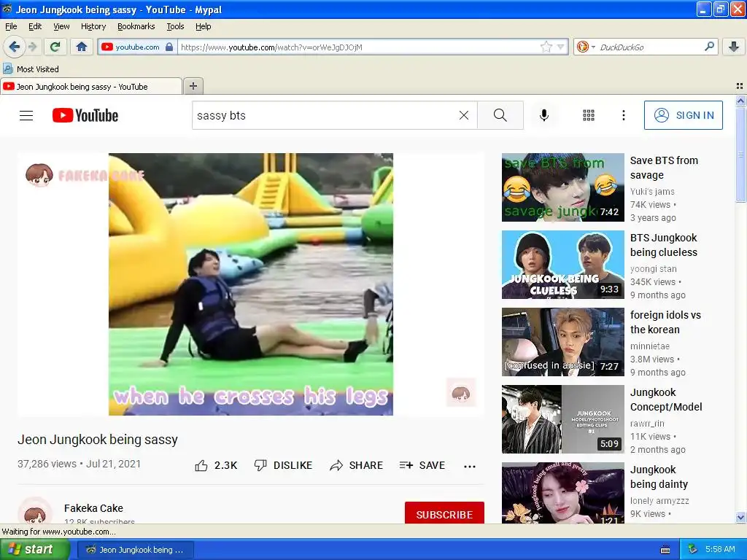Image resolution: width=747 pixels, height=560 pixels.
Task: Open the Edit menu
Action: pyautogui.click(x=35, y=26)
